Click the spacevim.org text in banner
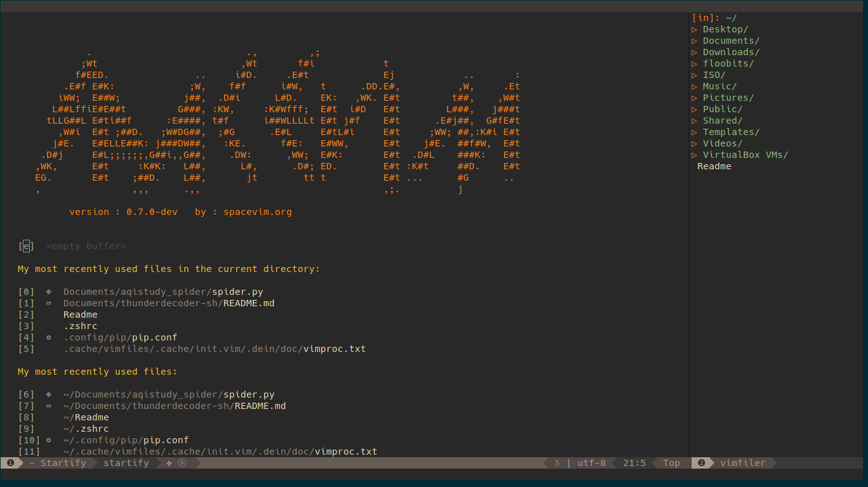This screenshot has height=487, width=868. coord(258,212)
